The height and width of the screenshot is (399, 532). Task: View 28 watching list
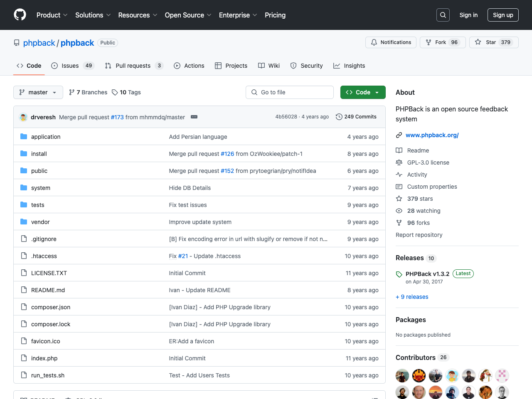click(x=418, y=211)
